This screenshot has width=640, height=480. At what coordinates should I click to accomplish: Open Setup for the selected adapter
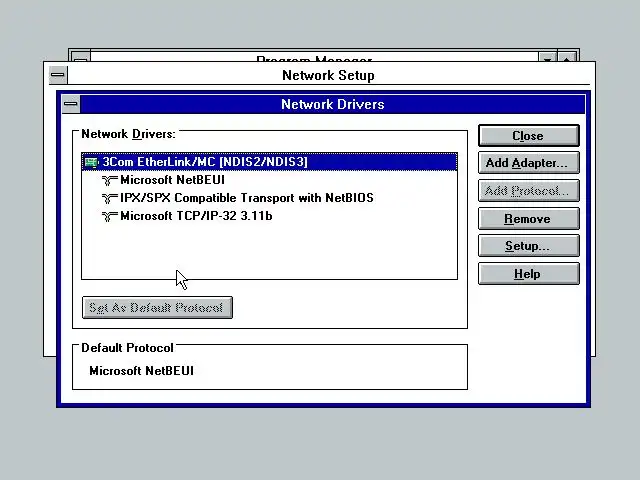529,246
